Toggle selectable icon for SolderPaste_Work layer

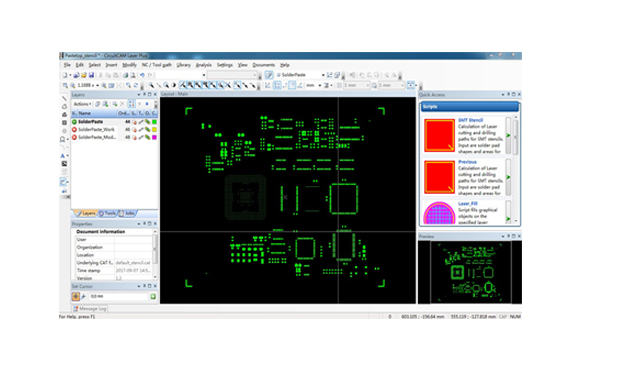[x=134, y=129]
